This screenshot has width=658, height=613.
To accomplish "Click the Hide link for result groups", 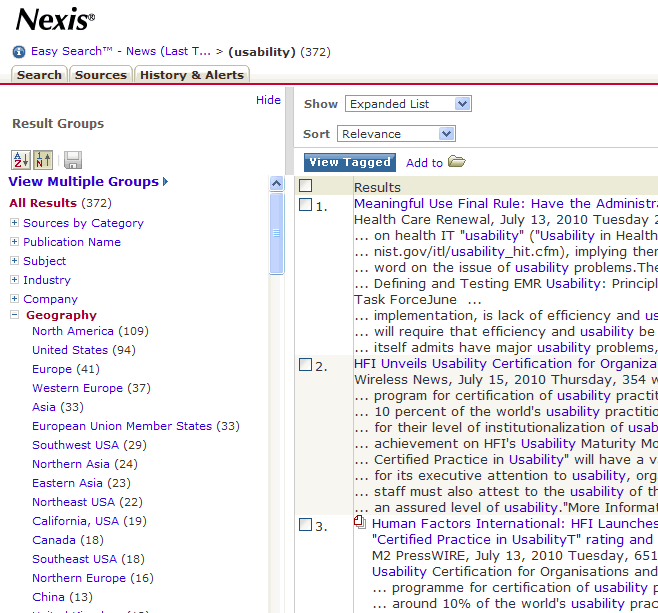I will [x=268, y=100].
